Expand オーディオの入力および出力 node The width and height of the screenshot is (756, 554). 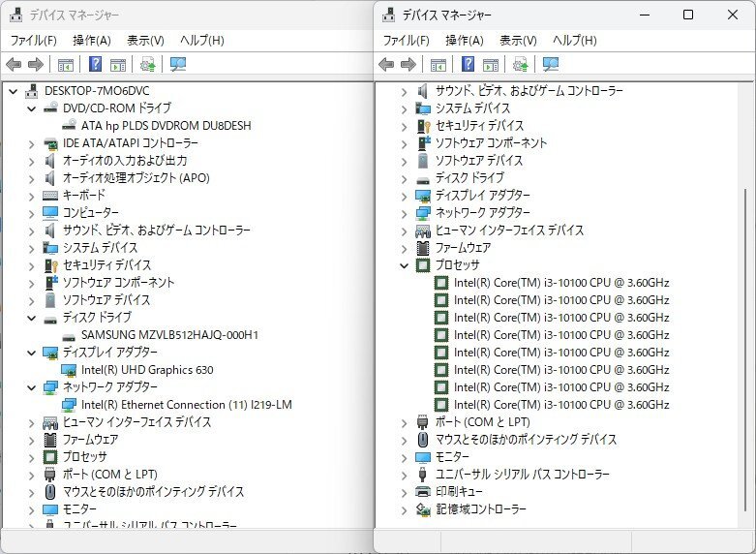32,161
